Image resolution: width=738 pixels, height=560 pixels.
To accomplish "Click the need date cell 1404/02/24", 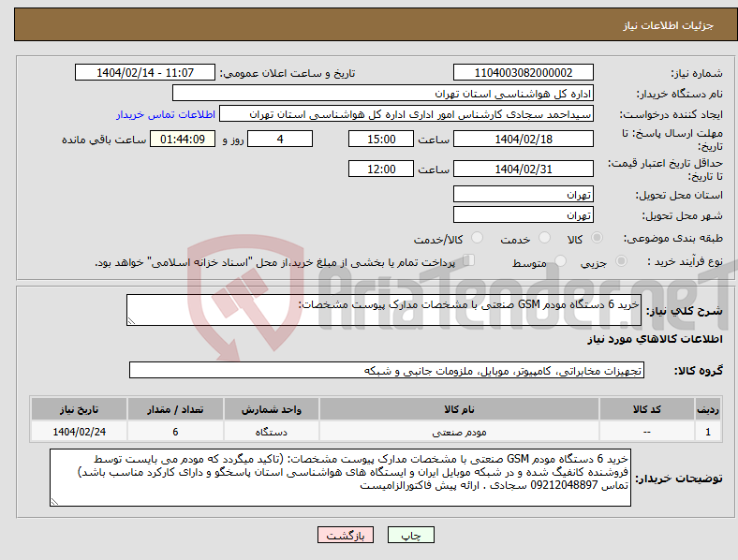I will coord(79,432).
